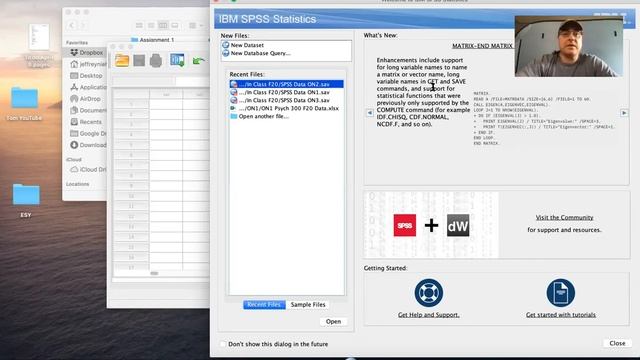Click the SPSS red logo

click(404, 225)
